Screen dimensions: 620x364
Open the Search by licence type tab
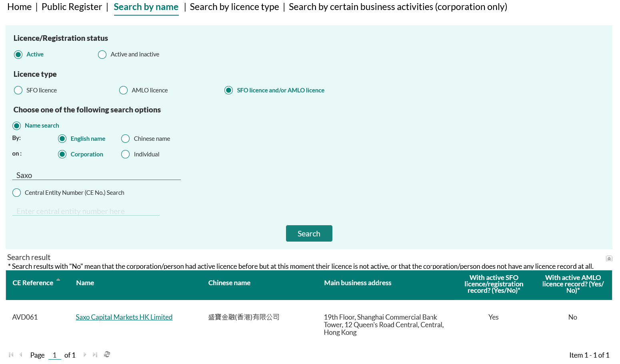pos(234,7)
